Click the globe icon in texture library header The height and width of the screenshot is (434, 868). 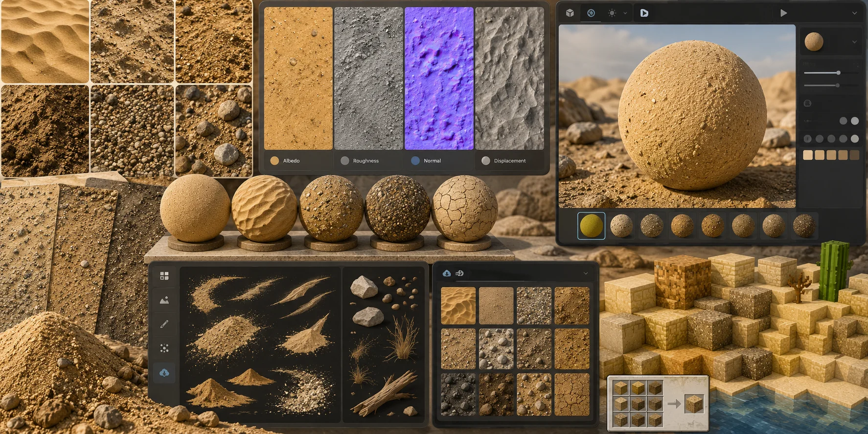point(459,273)
